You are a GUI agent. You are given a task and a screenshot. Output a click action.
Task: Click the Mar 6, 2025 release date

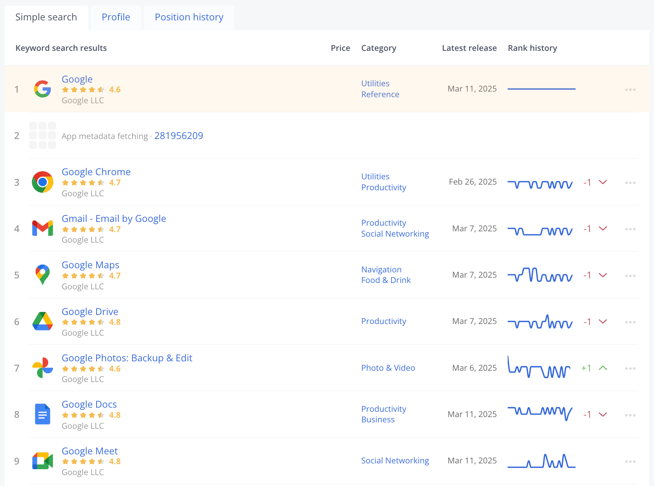coord(474,368)
